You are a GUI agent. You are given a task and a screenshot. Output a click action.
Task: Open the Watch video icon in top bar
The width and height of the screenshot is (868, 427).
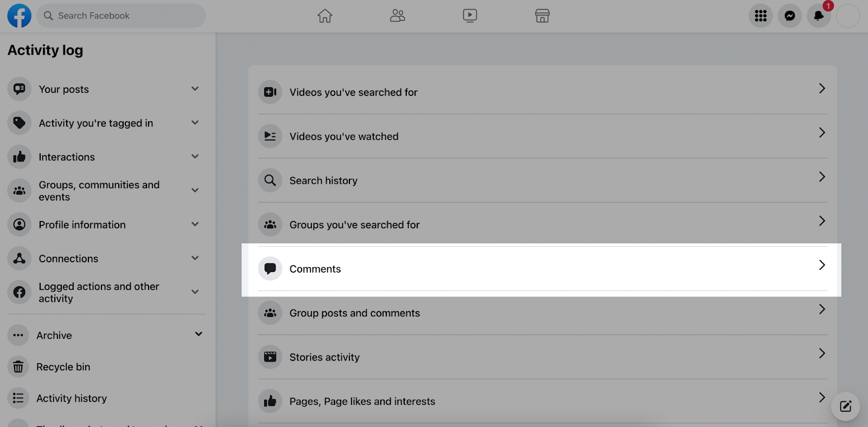(470, 16)
